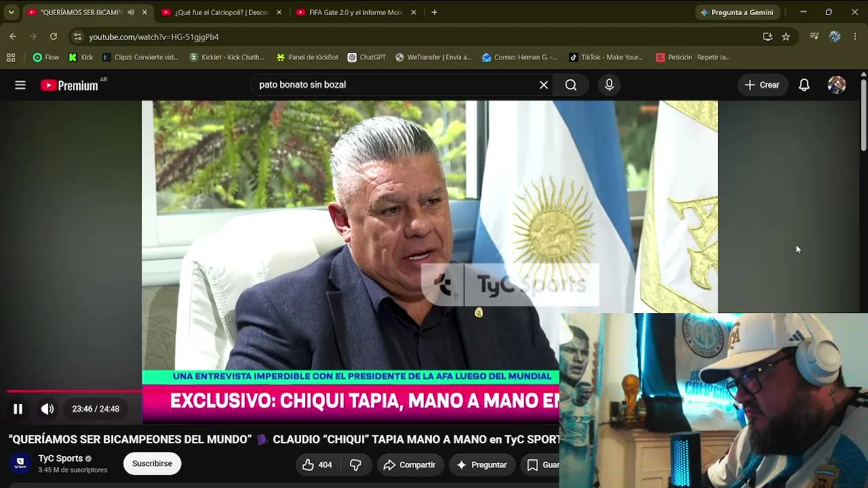This screenshot has height=488, width=868.
Task: Open the Chrome profile avatar
Action: point(835,37)
